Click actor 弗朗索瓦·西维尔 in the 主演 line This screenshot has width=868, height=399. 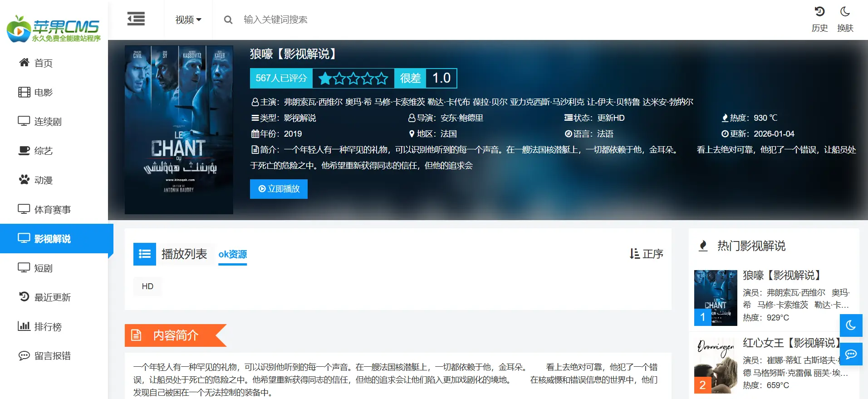[314, 102]
